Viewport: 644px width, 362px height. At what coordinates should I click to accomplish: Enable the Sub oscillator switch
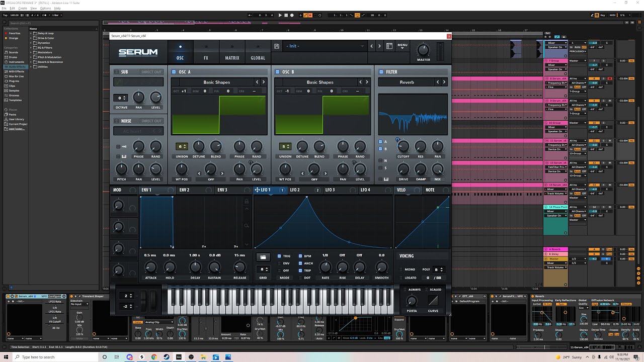pos(116,72)
